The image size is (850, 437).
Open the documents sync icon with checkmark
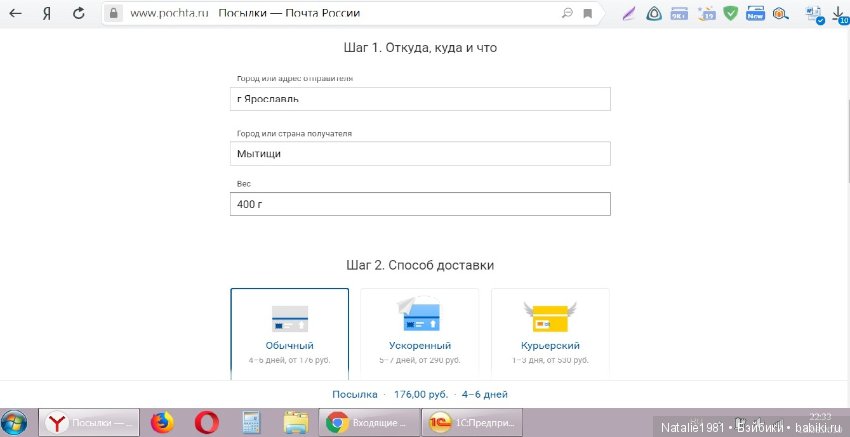click(x=815, y=14)
